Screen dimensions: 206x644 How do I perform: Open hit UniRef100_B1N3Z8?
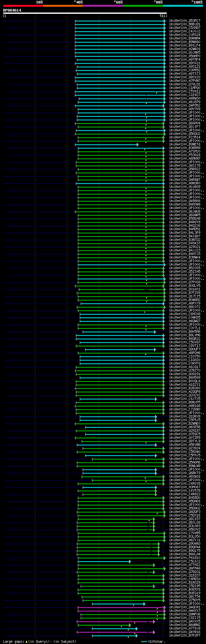pyautogui.click(x=185, y=583)
